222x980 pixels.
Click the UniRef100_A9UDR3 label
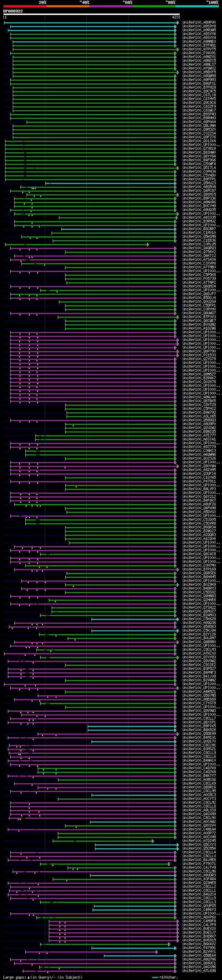coord(199,875)
